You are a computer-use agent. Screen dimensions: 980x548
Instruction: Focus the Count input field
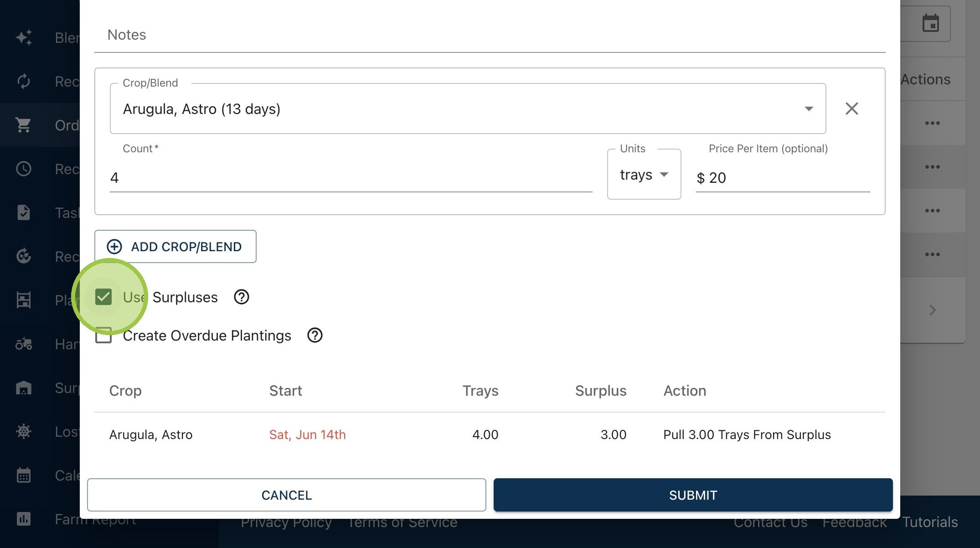[351, 178]
